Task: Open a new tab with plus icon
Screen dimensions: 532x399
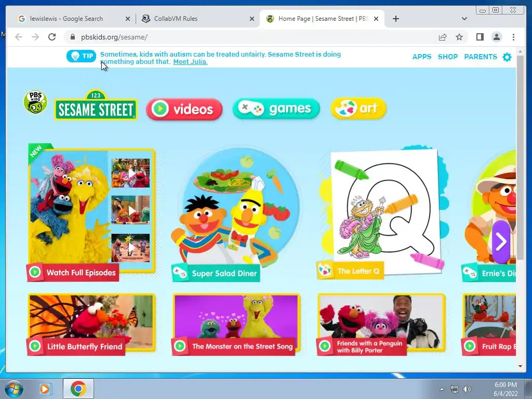Action: tap(395, 19)
